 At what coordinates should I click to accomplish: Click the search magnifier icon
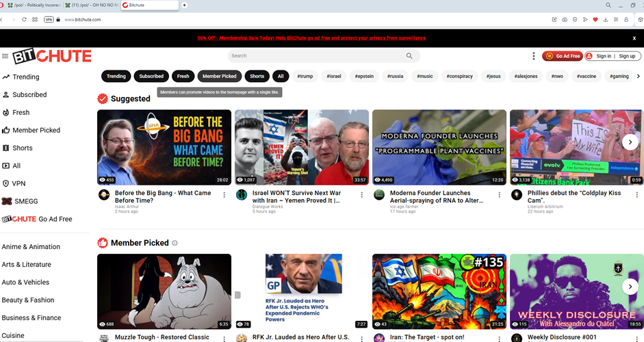click(409, 56)
